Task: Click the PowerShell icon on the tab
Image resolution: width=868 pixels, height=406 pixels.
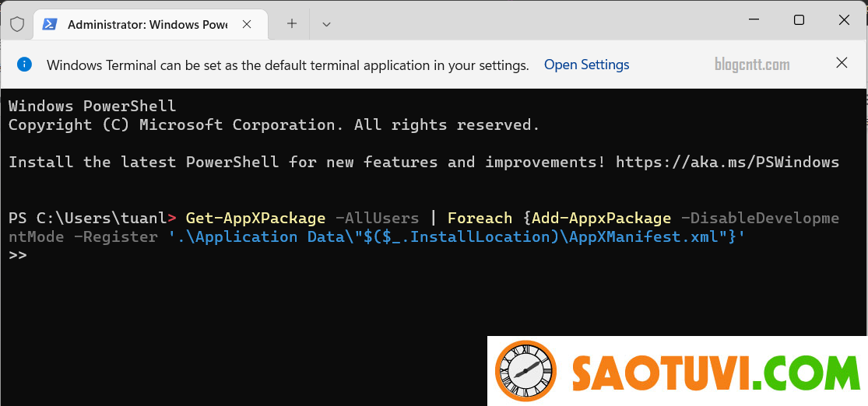Action: pyautogui.click(x=51, y=24)
